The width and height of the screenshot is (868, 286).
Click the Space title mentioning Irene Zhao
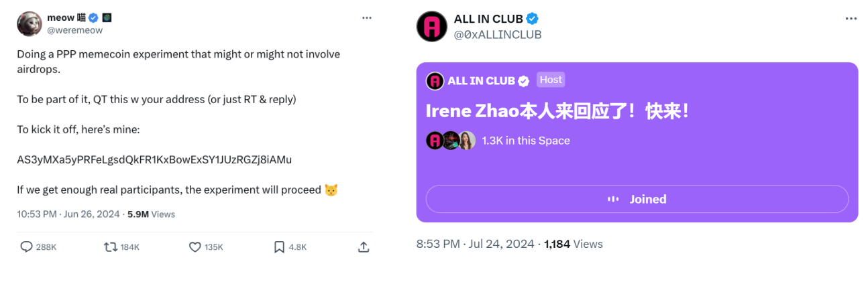pyautogui.click(x=557, y=111)
